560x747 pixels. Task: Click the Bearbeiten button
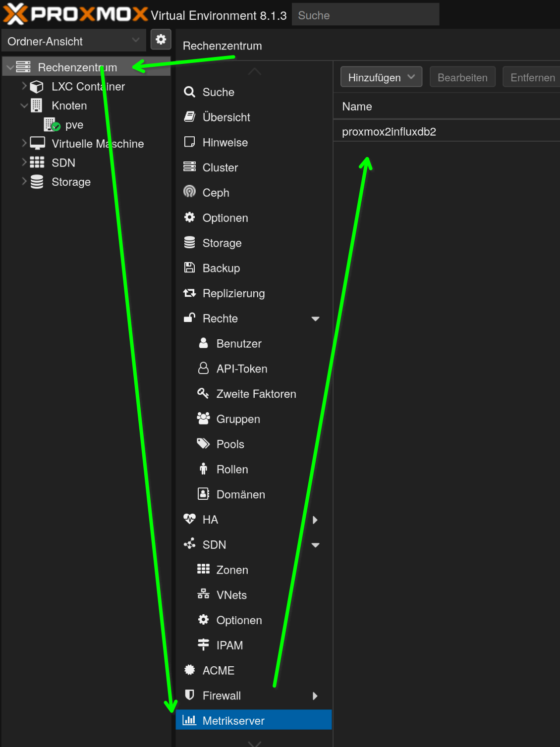(462, 77)
